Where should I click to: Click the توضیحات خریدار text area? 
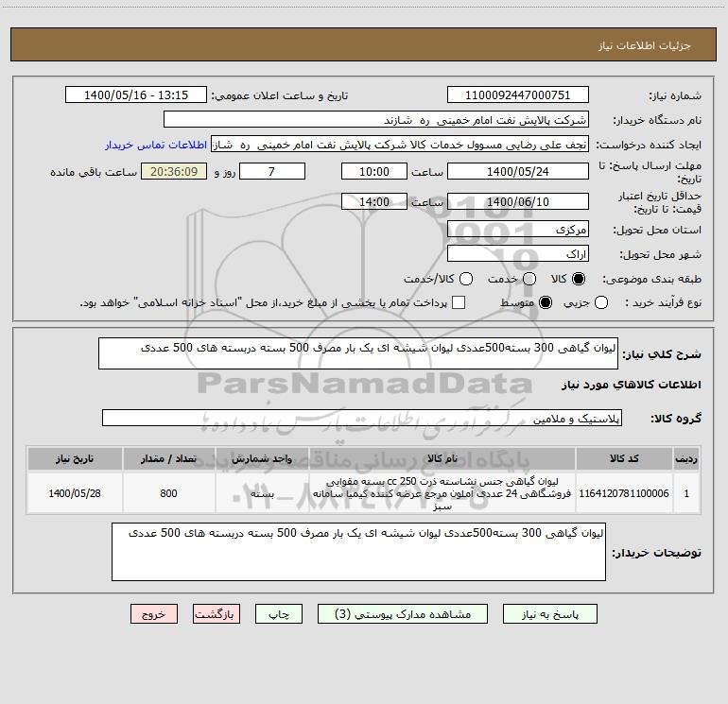(358, 551)
